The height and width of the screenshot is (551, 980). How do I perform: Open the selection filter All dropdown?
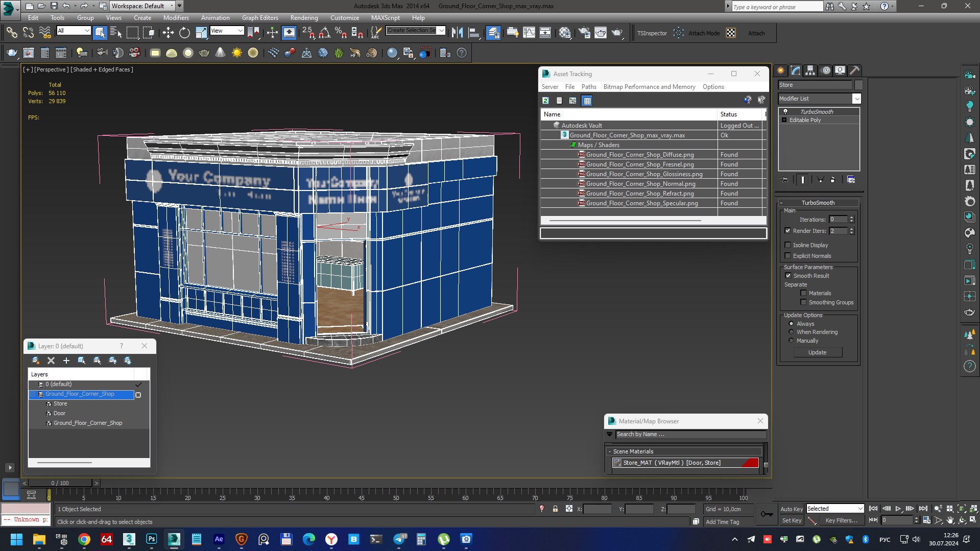(x=73, y=31)
